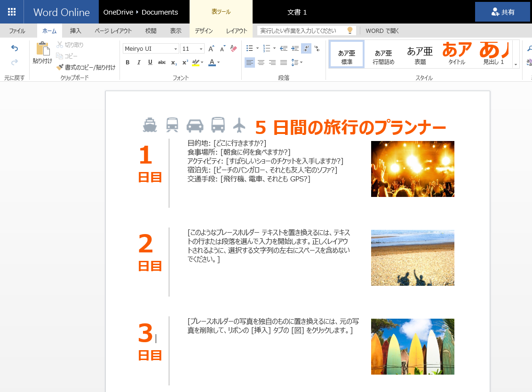Click the bullet list icon
This screenshot has height=392, width=532.
(x=249, y=48)
